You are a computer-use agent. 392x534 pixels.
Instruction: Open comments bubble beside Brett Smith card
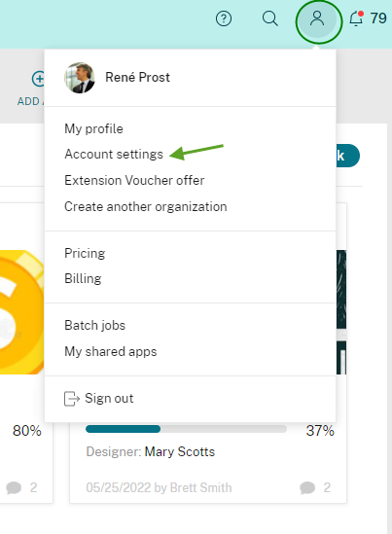point(307,487)
